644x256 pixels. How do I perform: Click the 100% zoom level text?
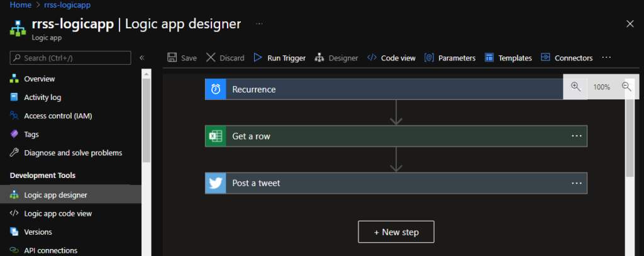pyautogui.click(x=601, y=87)
